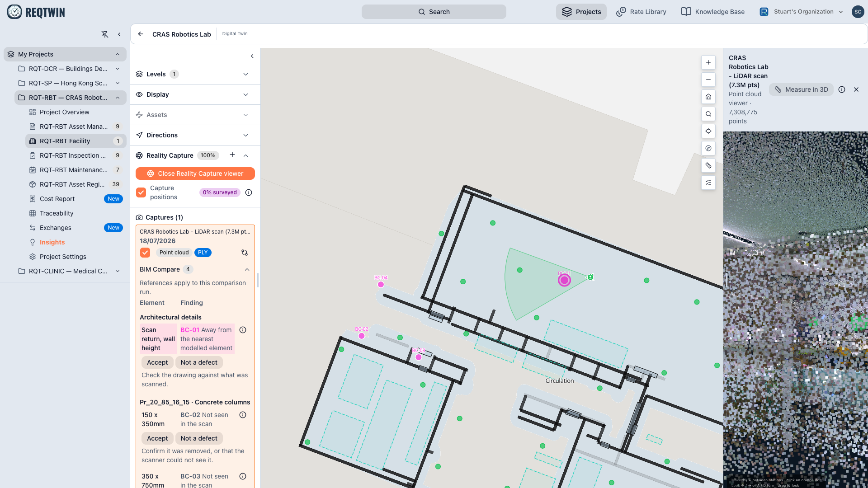The image size is (868, 488).
Task: Mark BC-02 finding as not a defect
Action: pos(199,438)
